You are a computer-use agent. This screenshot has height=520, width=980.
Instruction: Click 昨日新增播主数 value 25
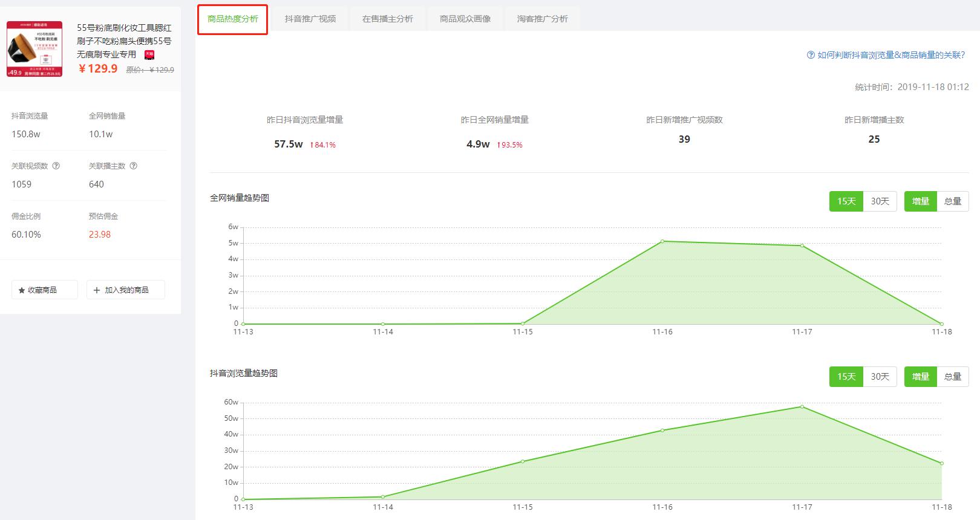tap(874, 139)
